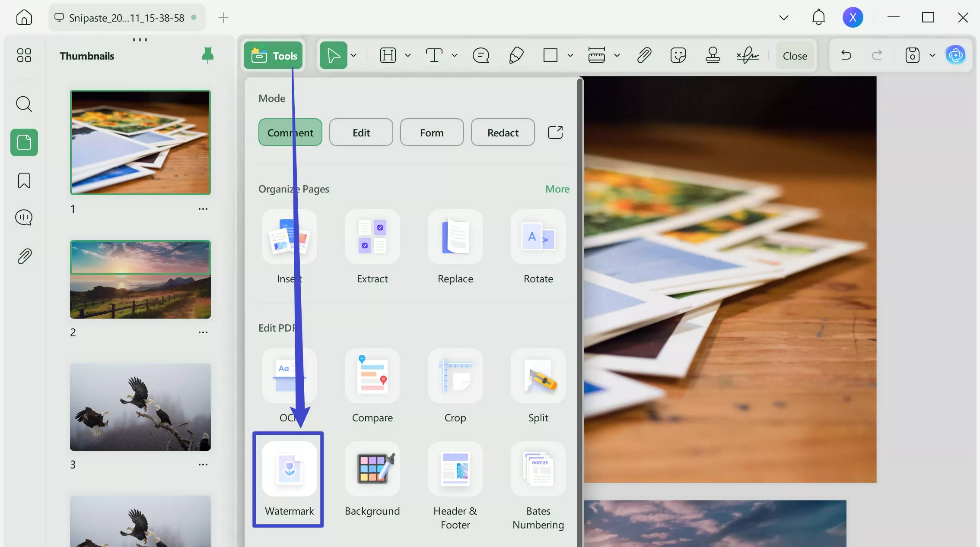This screenshot has width=980, height=547.
Task: Open the Crop pages tool
Action: (455, 376)
